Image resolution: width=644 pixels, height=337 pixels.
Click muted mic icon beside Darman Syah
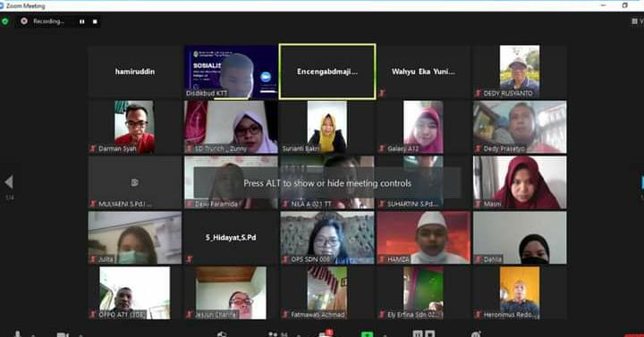[x=93, y=149]
